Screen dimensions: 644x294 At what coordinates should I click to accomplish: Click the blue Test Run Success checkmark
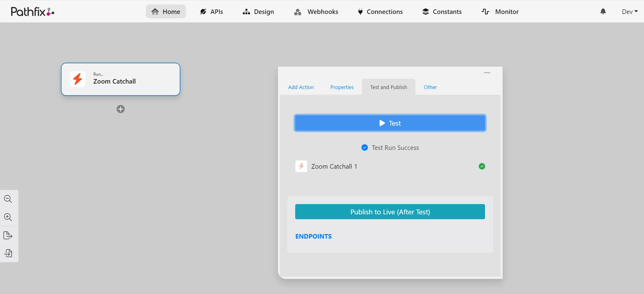[x=365, y=147]
